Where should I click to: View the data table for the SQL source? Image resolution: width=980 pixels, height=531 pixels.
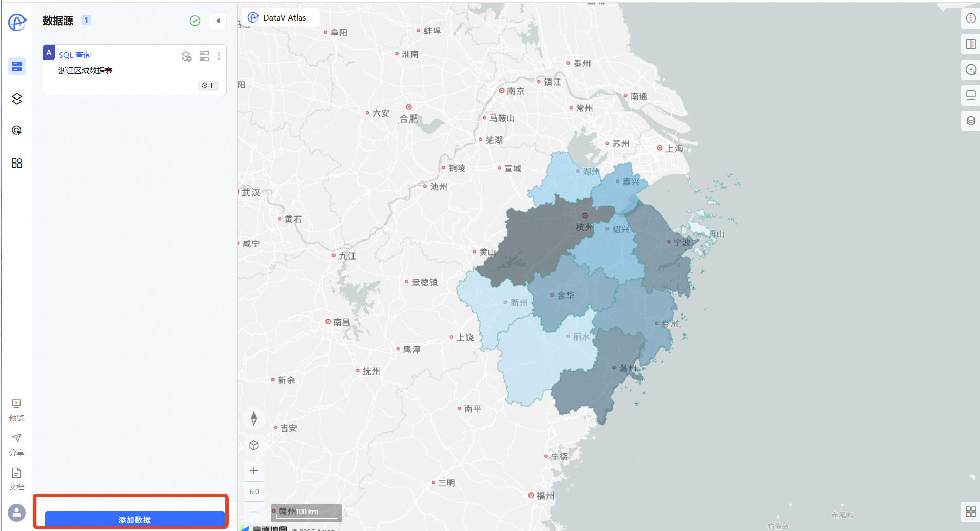click(204, 56)
